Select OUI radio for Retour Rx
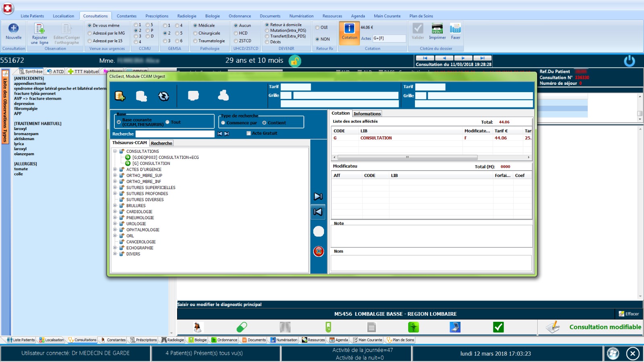 317,27
